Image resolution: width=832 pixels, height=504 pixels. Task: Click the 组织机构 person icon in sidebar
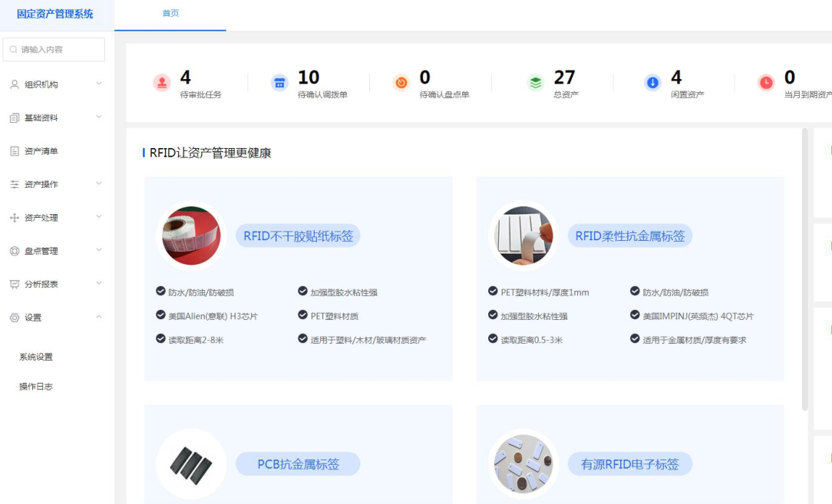pyautogui.click(x=15, y=84)
